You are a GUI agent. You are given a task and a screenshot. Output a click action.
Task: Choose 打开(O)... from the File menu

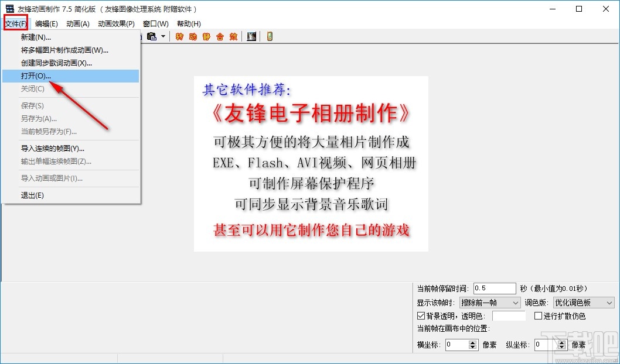(x=71, y=76)
